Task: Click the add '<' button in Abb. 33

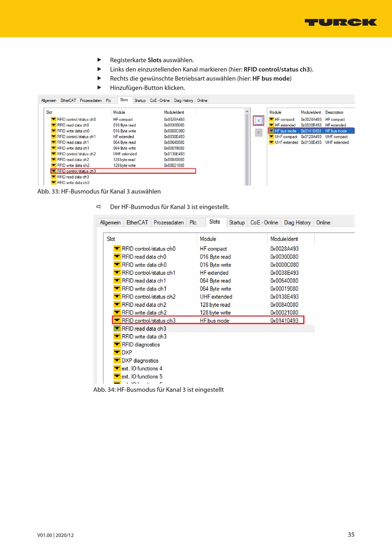Action: (259, 120)
